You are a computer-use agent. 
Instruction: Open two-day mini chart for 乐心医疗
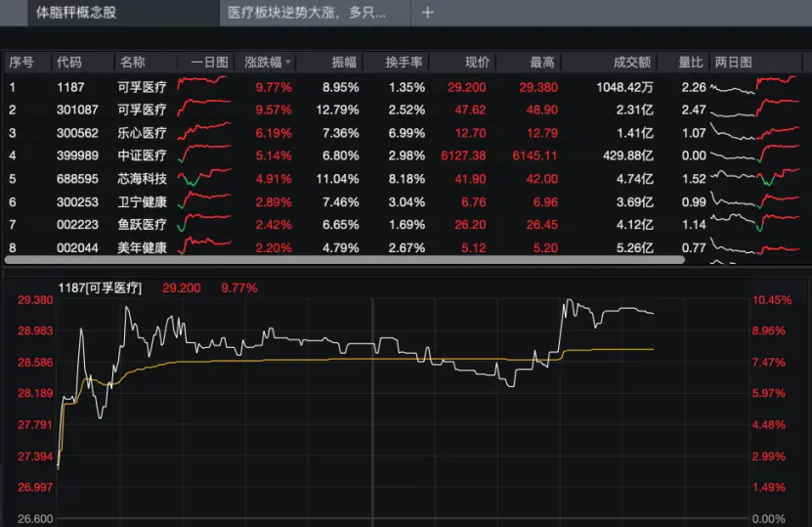[754, 132]
